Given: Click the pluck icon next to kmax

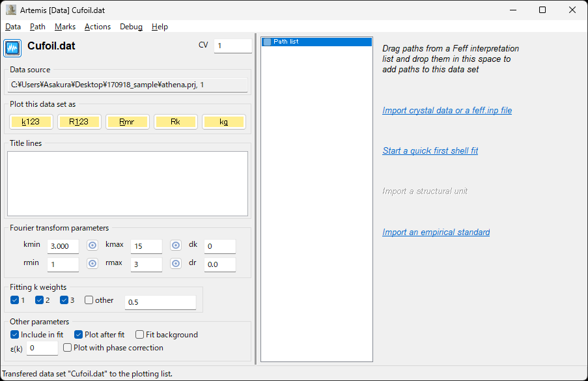Looking at the screenshot, I should tap(176, 246).
